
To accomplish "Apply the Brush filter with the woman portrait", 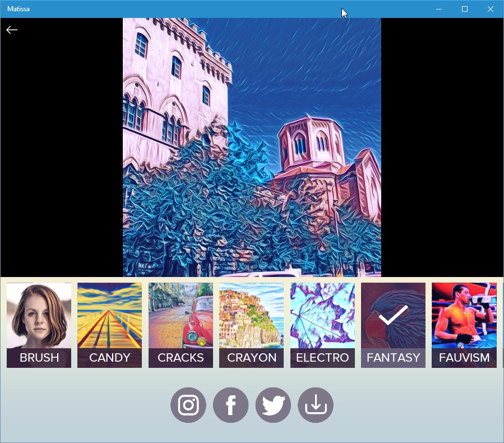I will [x=39, y=317].
